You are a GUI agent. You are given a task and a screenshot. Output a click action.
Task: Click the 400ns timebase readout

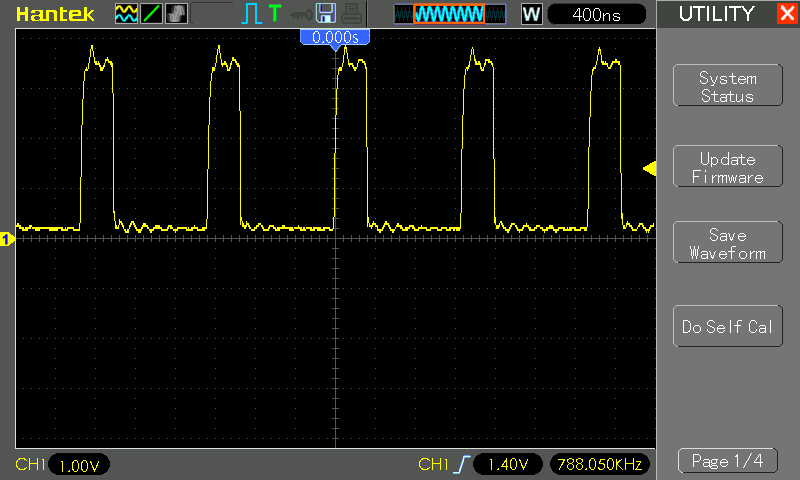pos(597,14)
